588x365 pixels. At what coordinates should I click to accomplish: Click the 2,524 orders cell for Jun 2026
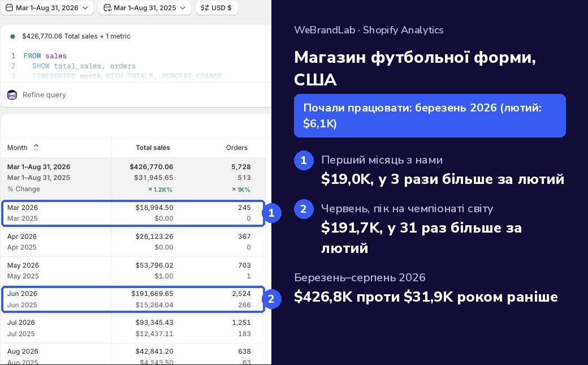(241, 293)
